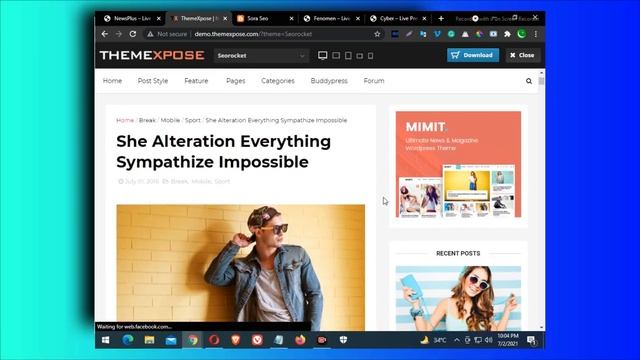Open the Extensions puzzle-piece icon

[x=507, y=34]
